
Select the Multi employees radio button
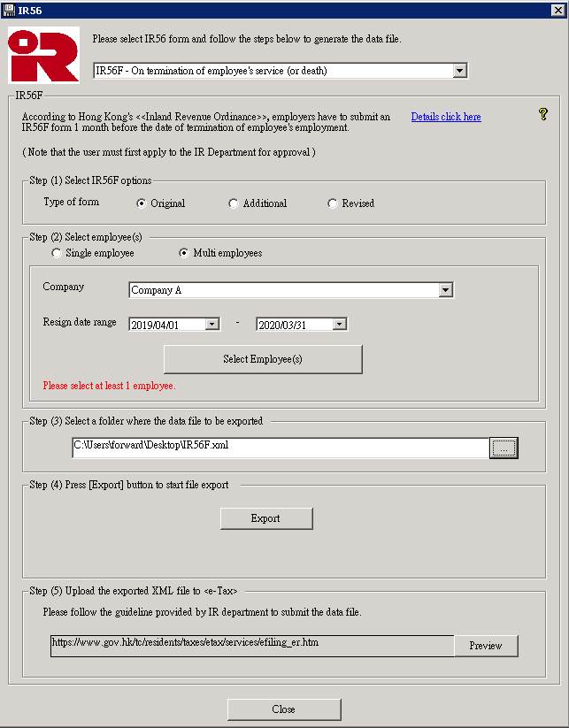[x=184, y=253]
